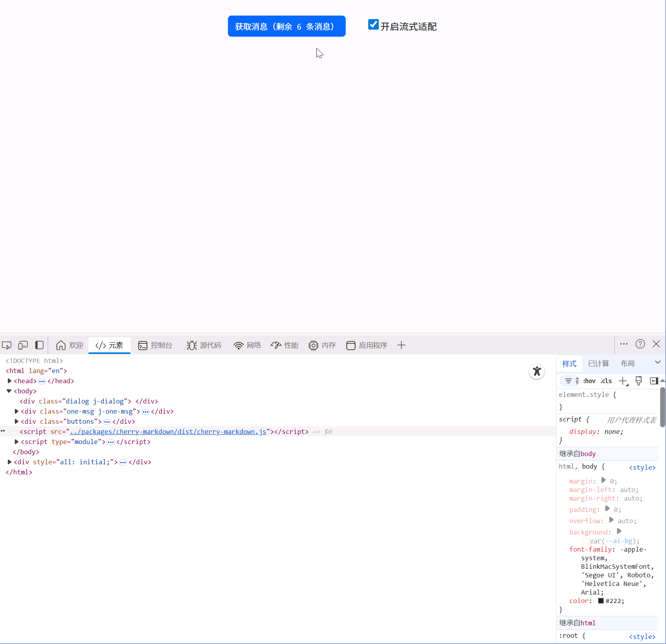Expand the margin shorthand triangle
The image size is (666, 644).
tap(603, 480)
